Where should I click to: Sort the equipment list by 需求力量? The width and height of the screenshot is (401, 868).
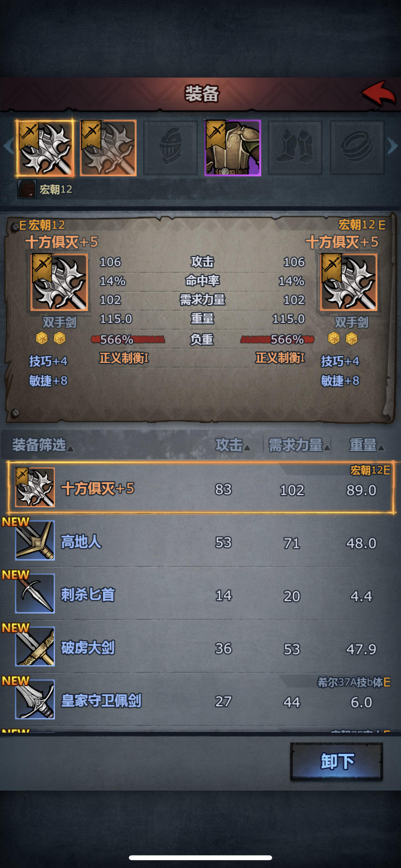[x=299, y=445]
